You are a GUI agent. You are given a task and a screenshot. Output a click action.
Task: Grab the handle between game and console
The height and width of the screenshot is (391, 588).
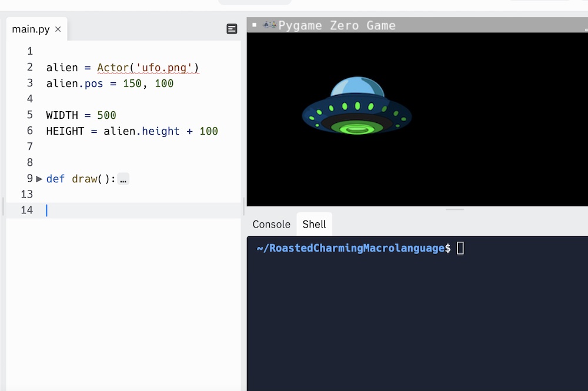coord(455,209)
